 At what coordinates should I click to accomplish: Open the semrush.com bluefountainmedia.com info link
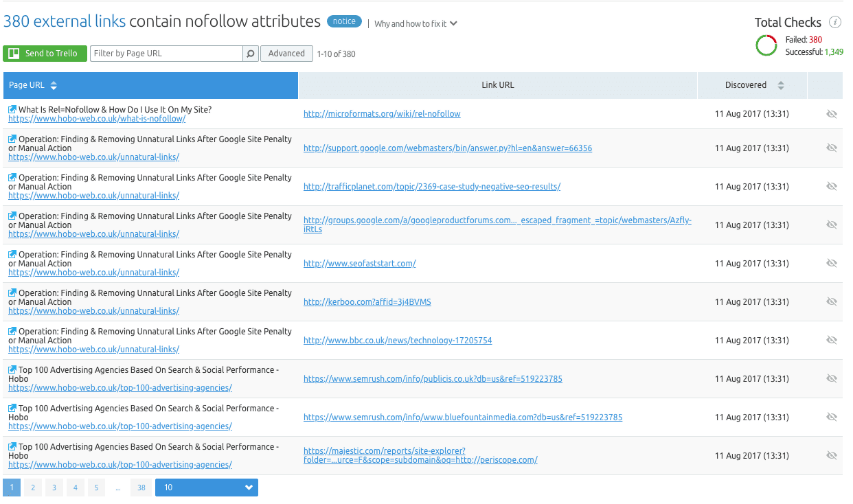(463, 417)
